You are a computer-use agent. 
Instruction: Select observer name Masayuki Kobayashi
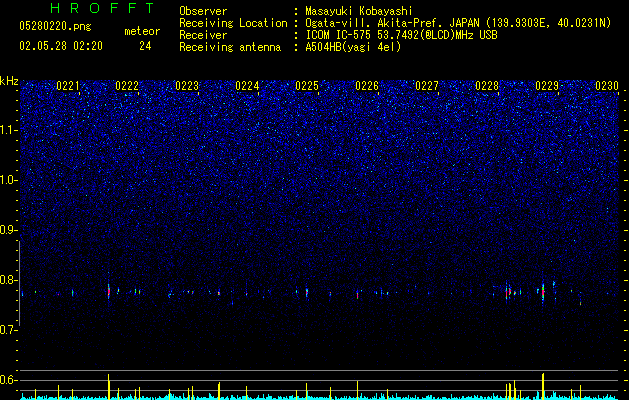(359, 11)
